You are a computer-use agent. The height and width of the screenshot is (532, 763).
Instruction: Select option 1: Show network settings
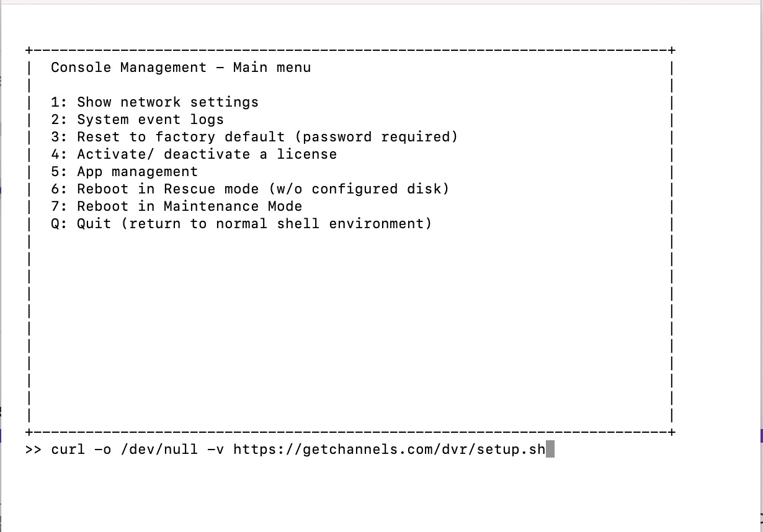point(154,102)
